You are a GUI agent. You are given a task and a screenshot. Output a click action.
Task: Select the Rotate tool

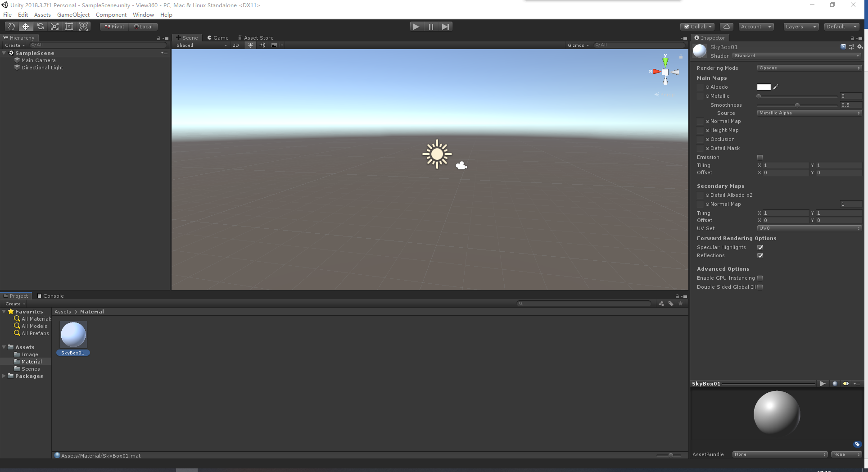[40, 26]
